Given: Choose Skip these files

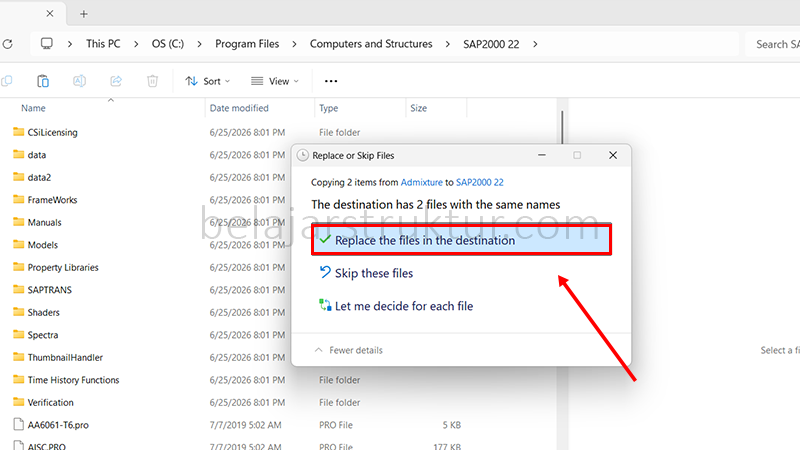Looking at the screenshot, I should 373,273.
